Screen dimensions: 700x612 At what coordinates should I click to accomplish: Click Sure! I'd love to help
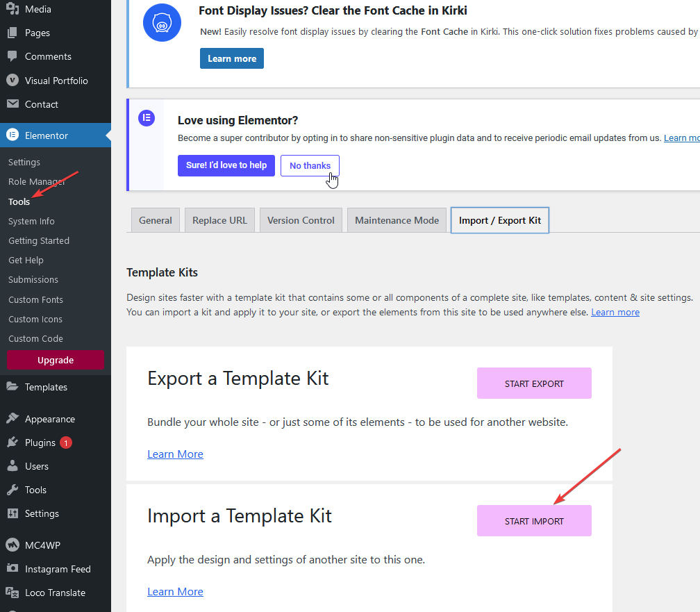(226, 165)
